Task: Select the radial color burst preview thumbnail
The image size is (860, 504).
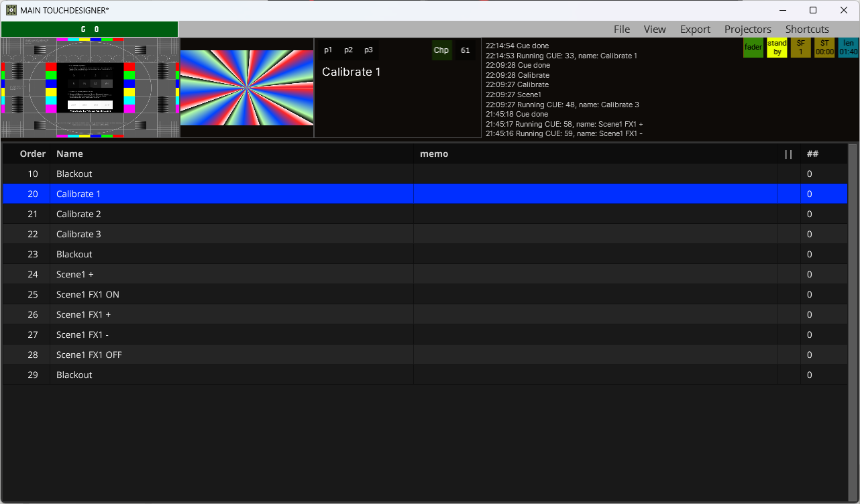Action: (247, 88)
